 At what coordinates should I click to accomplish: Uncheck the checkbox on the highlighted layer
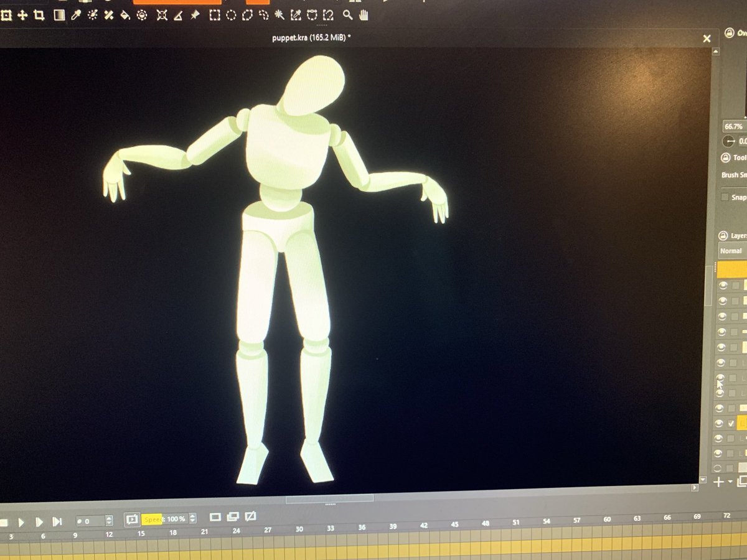[731, 424]
